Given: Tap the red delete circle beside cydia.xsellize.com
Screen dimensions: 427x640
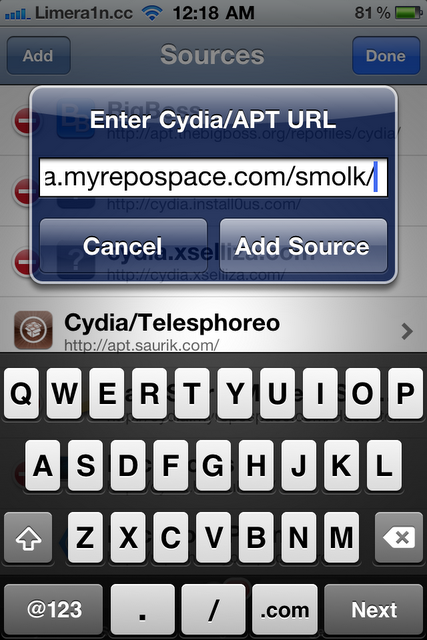Looking at the screenshot, I should tap(27, 261).
